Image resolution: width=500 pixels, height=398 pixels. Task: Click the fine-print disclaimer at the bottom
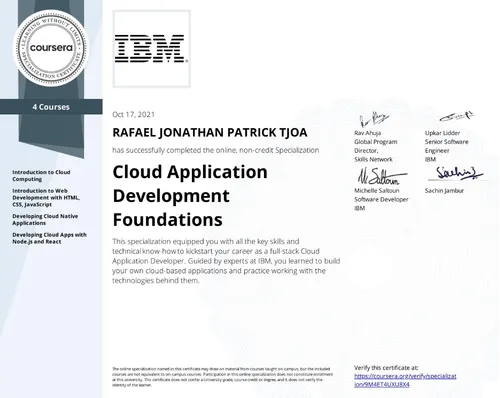tap(222, 377)
